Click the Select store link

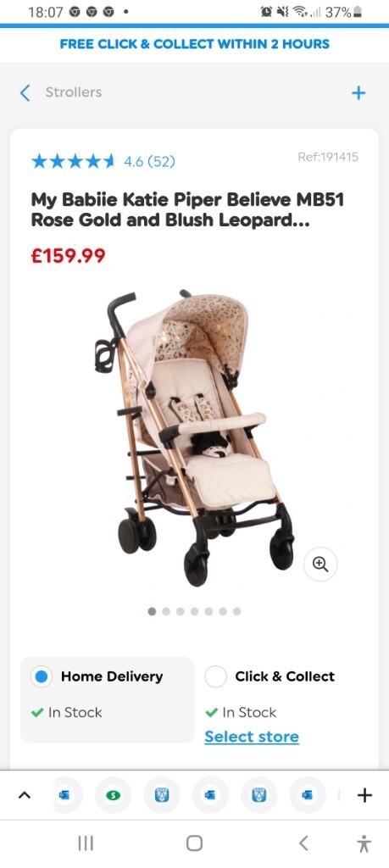[x=252, y=737]
